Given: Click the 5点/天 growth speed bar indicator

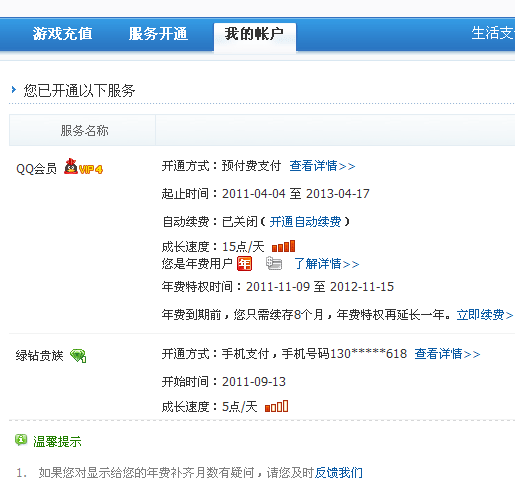Looking at the screenshot, I should pos(276,406).
